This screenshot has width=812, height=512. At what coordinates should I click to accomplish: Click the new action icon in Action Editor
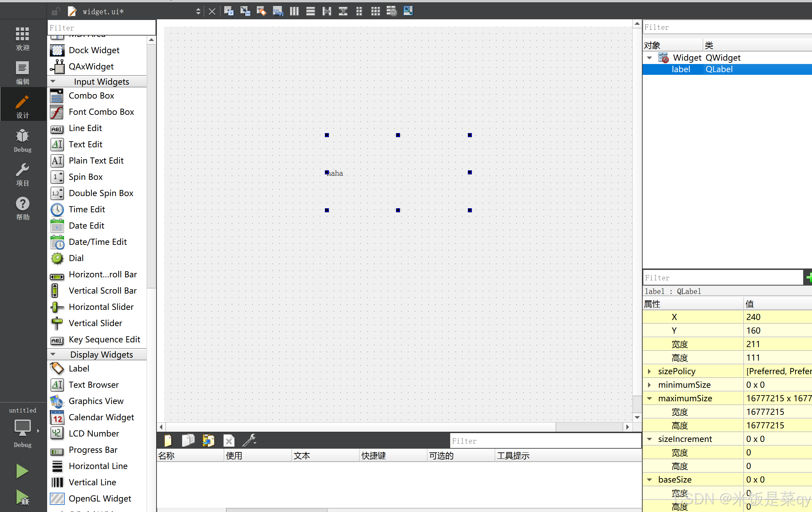[x=168, y=441]
